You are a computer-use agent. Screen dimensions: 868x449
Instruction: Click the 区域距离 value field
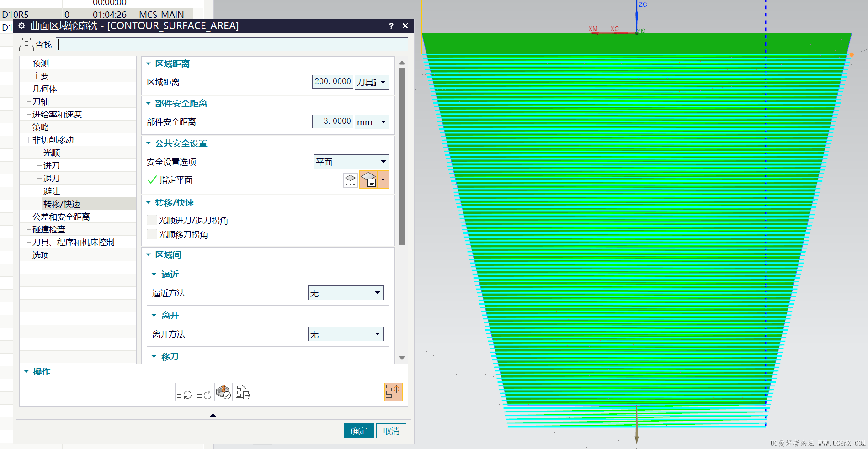[x=333, y=82]
